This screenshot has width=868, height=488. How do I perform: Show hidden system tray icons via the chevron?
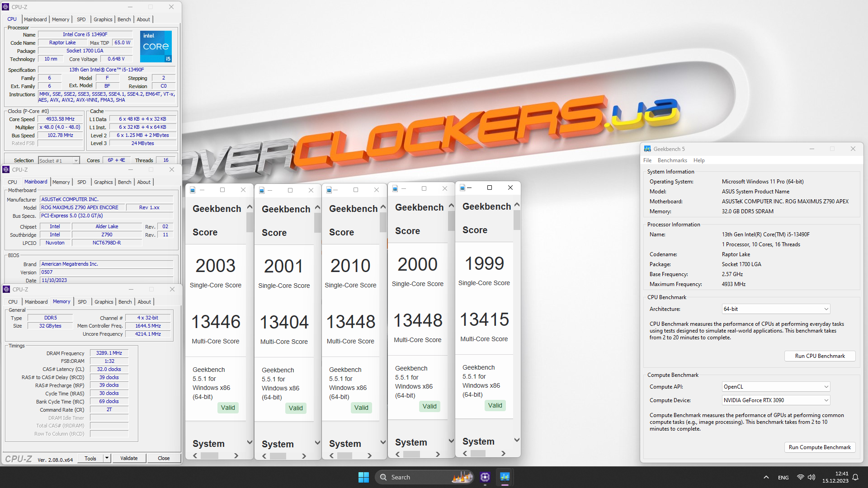pos(766,477)
